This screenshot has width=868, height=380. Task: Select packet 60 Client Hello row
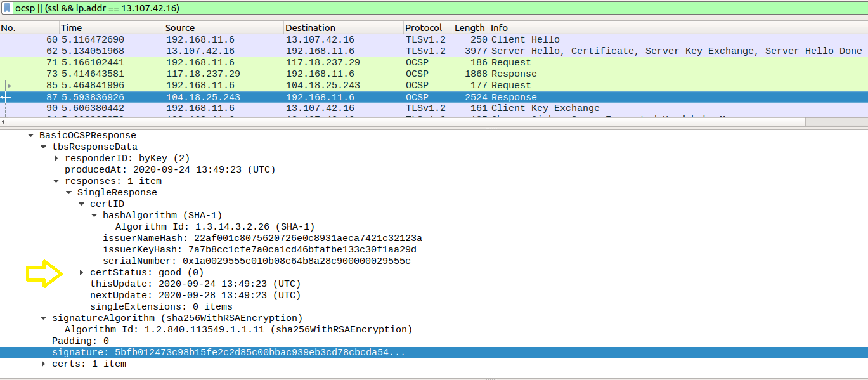tap(434, 39)
